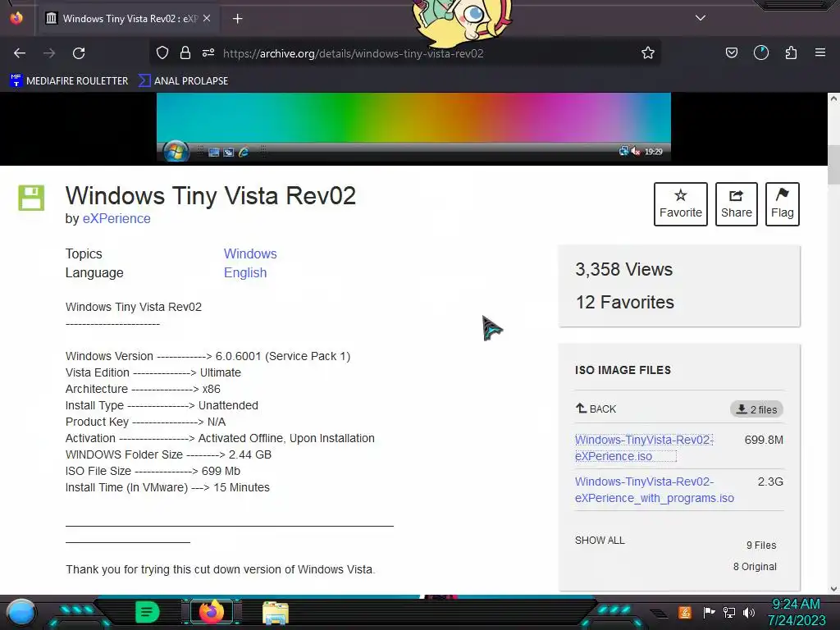Image resolution: width=840 pixels, height=630 pixels.
Task: Open the tracking protection shield icon
Action: point(162,53)
